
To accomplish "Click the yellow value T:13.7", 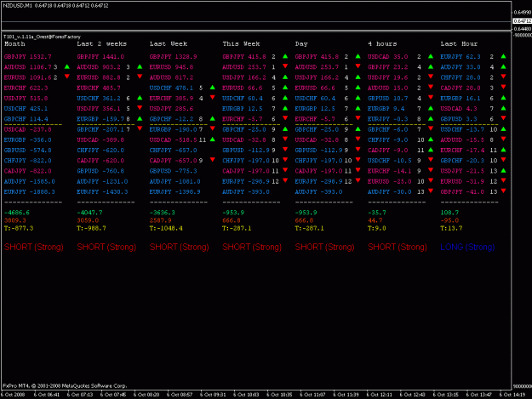I will click(x=451, y=228).
